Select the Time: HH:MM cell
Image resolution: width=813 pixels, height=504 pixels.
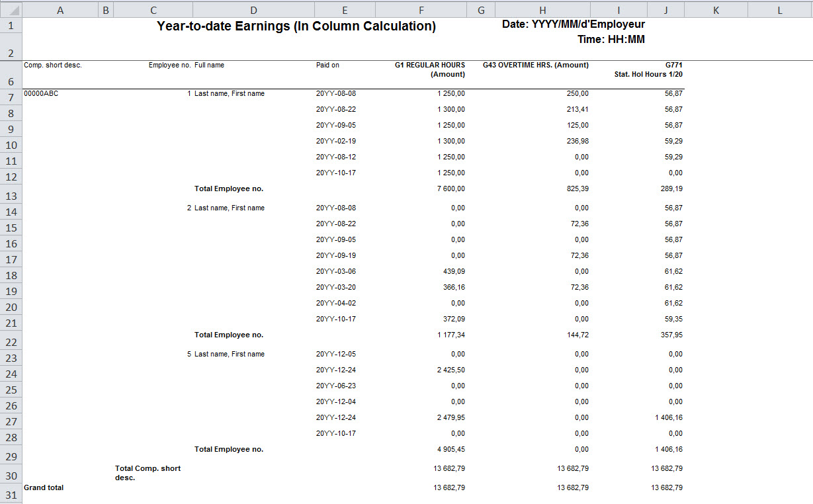coord(611,40)
